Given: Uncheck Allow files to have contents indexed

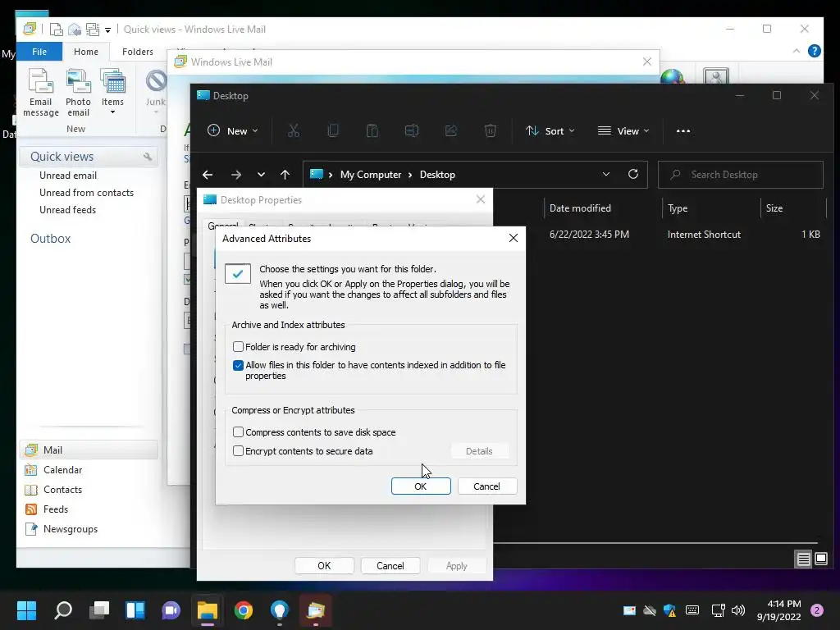Looking at the screenshot, I should tap(239, 365).
